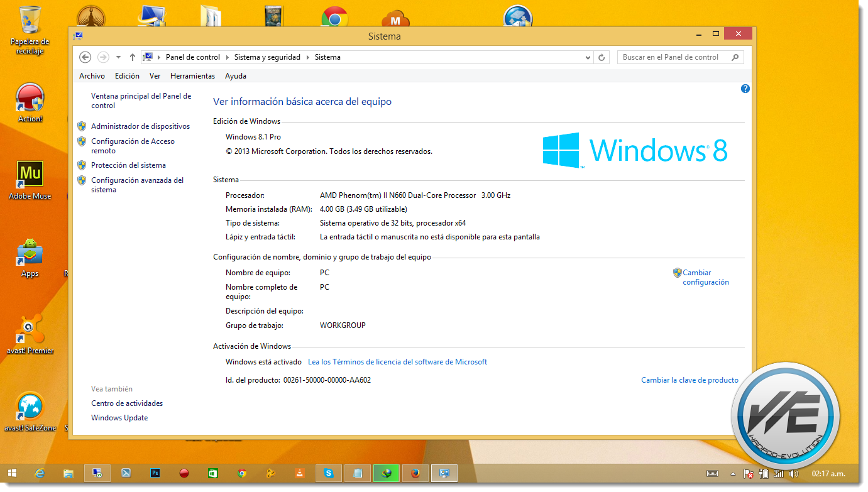Click the Sistema window icon in the title bar
The width and height of the screenshot is (868, 492).
pyautogui.click(x=78, y=36)
